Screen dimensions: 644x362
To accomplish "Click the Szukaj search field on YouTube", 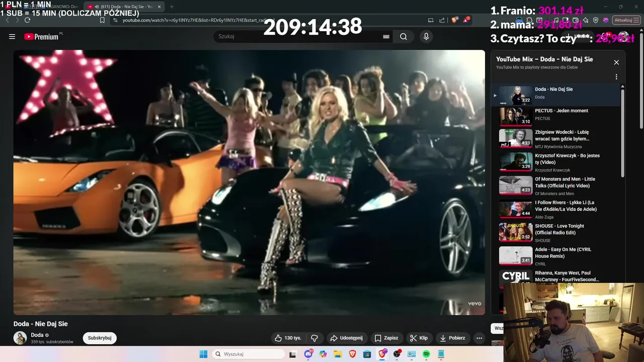I will [x=299, y=36].
